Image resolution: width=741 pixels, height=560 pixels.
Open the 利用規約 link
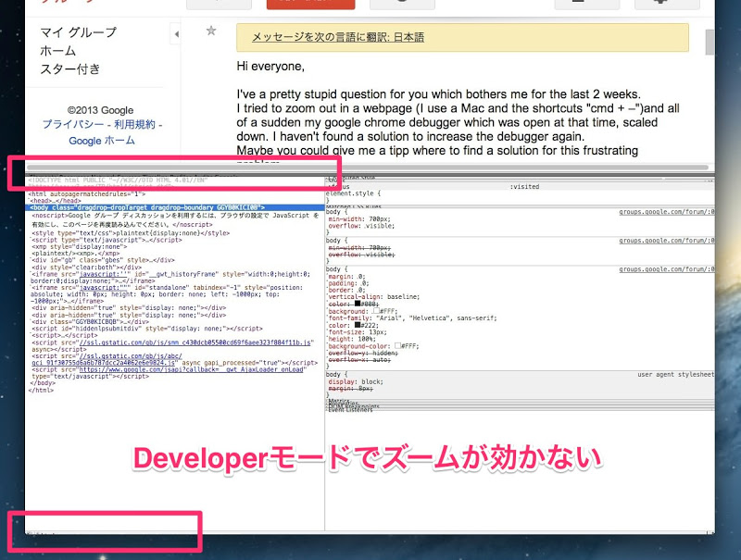134,125
